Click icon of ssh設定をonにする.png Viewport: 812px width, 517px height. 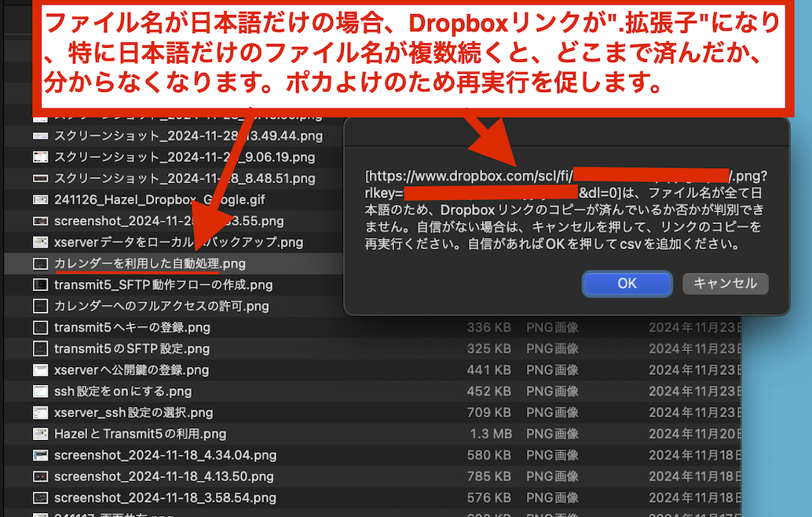coord(41,390)
